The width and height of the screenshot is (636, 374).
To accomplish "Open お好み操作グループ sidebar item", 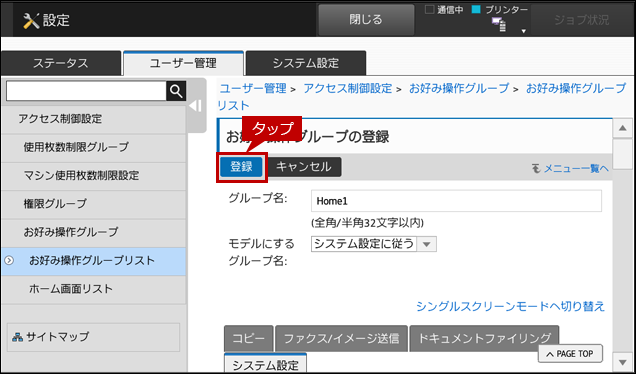I will 94,232.
